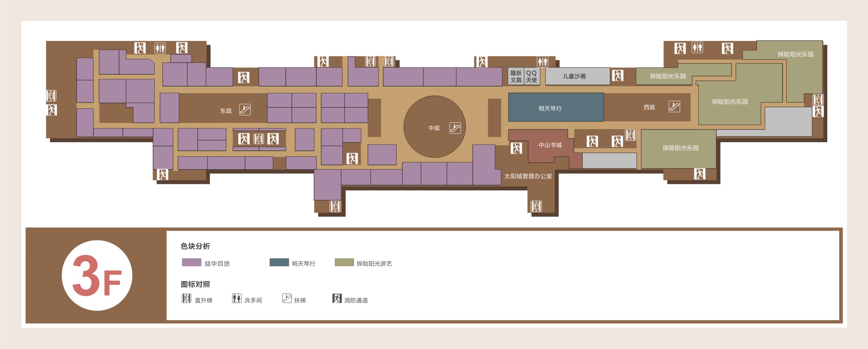Click the 洗手间 legend icon
Image resolution: width=868 pixels, height=349 pixels.
237,298
